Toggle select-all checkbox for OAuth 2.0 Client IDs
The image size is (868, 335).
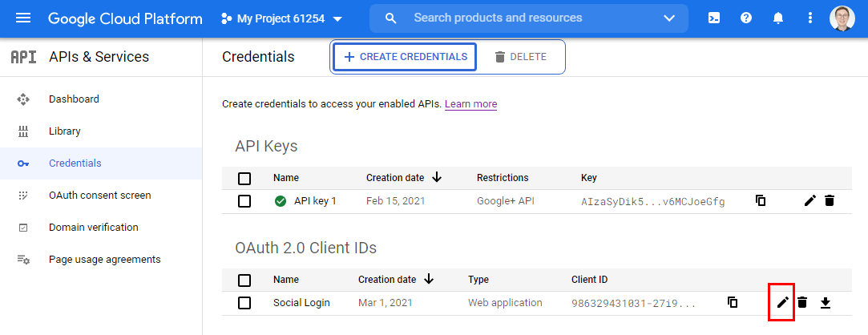click(244, 281)
